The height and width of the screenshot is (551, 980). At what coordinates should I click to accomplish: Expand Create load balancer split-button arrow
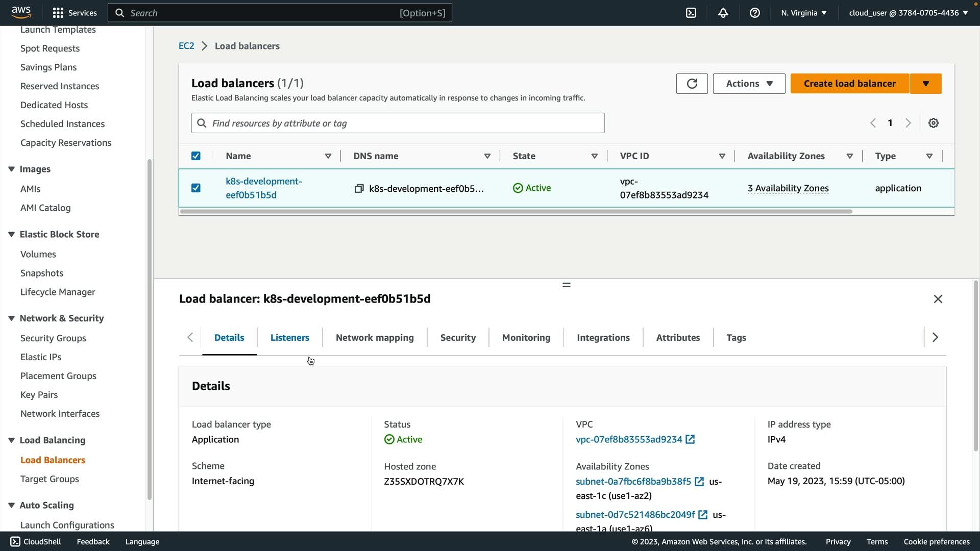point(925,84)
